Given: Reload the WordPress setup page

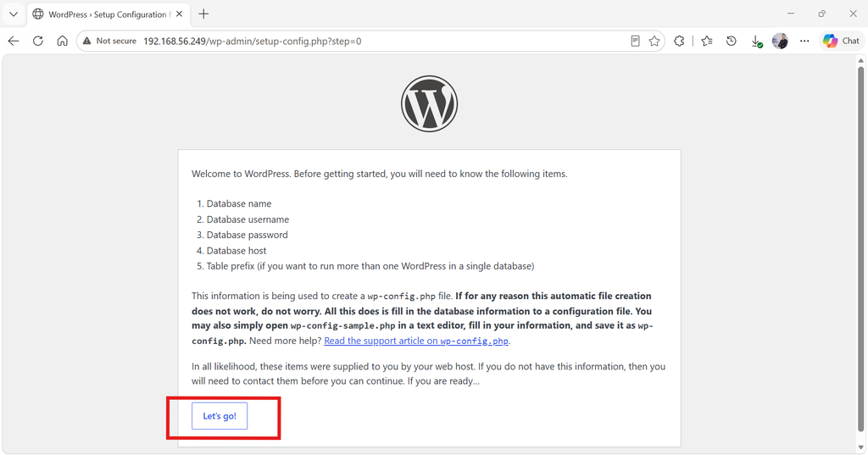Looking at the screenshot, I should pyautogui.click(x=37, y=41).
